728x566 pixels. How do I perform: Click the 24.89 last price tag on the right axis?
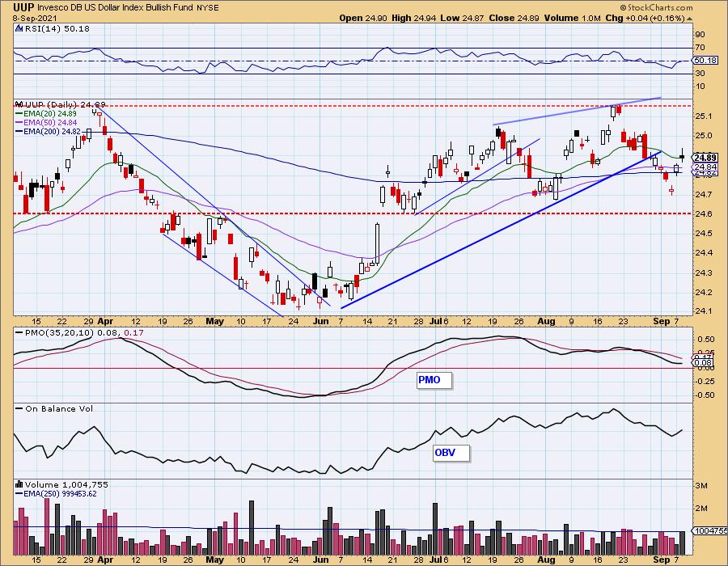(x=705, y=158)
